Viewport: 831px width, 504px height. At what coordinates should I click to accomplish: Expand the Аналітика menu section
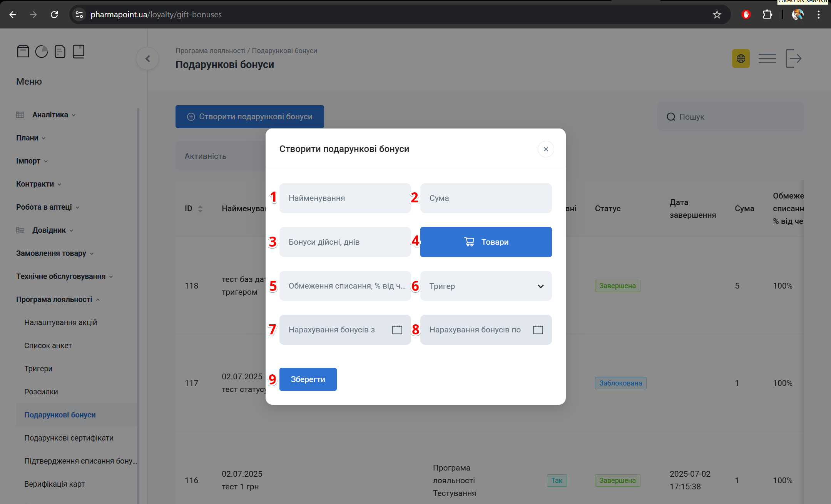pyautogui.click(x=50, y=115)
